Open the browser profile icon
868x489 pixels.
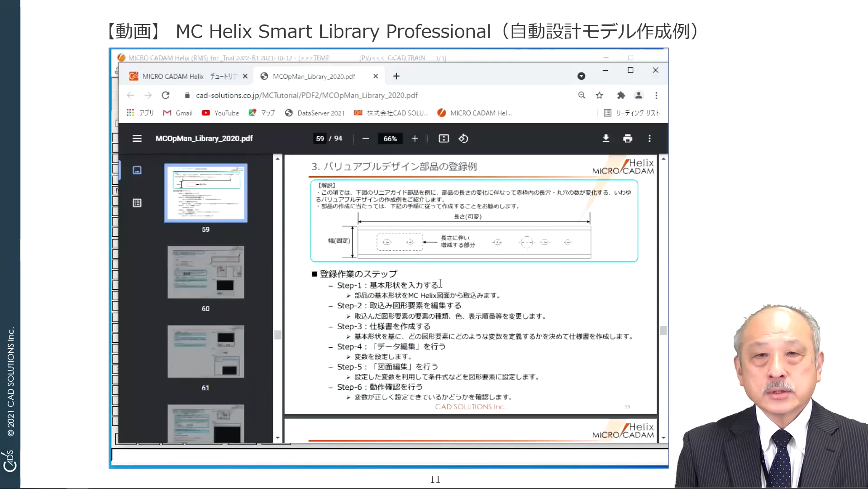coord(639,95)
